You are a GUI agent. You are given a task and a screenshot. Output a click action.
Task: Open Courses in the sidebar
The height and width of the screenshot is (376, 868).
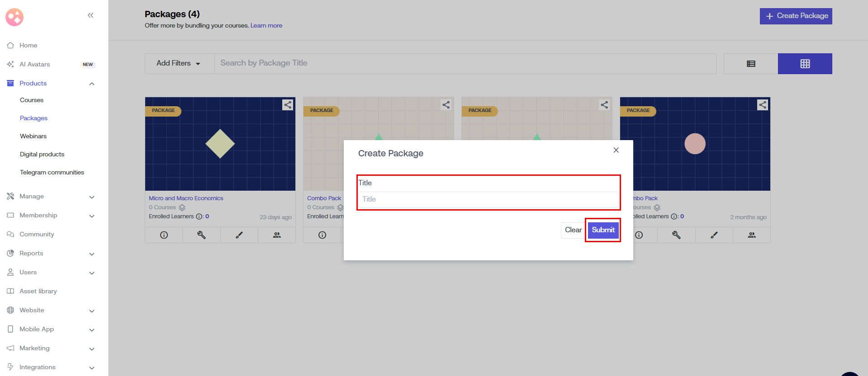pos(32,100)
